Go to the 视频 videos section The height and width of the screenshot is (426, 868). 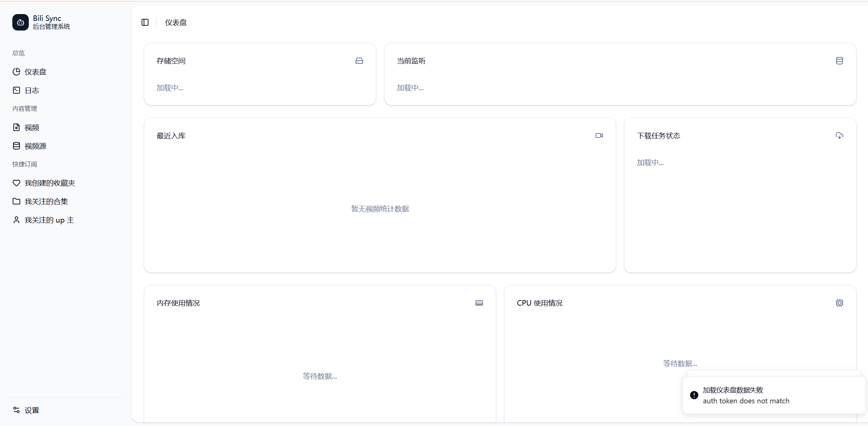pyautogui.click(x=32, y=128)
